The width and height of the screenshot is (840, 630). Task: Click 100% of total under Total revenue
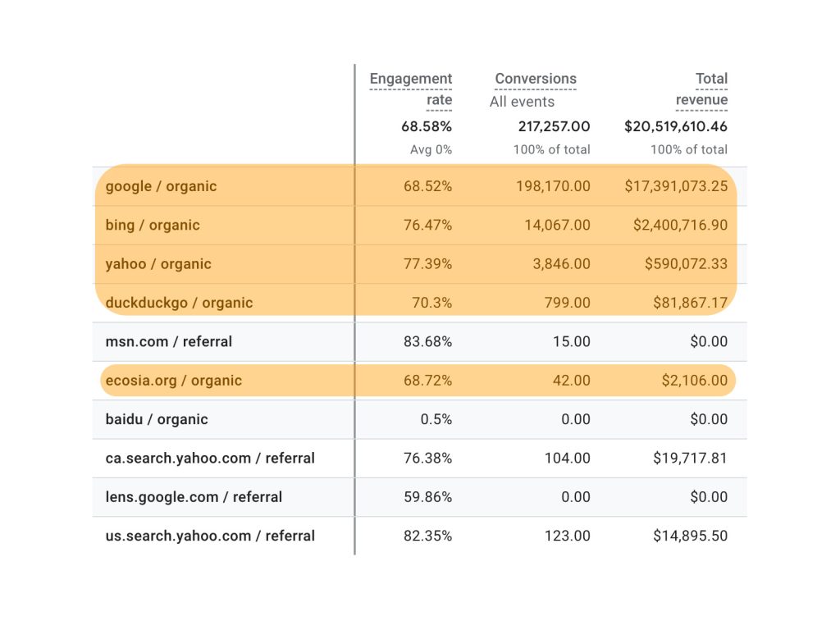[689, 150]
